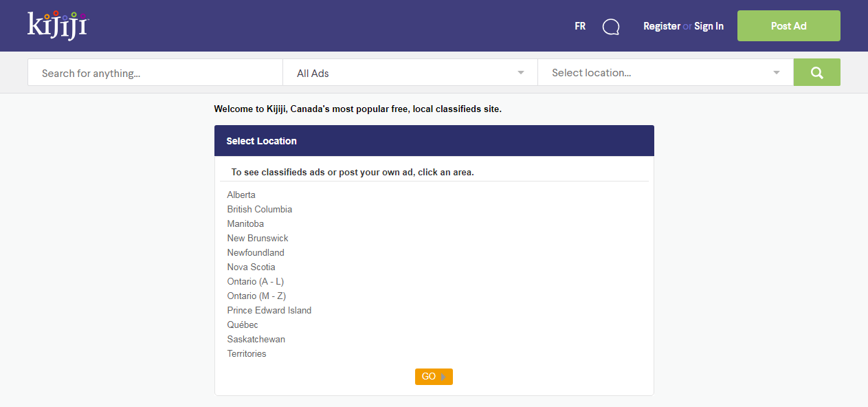The image size is (868, 407).
Task: Click the Kijiji logo
Action: tap(58, 25)
